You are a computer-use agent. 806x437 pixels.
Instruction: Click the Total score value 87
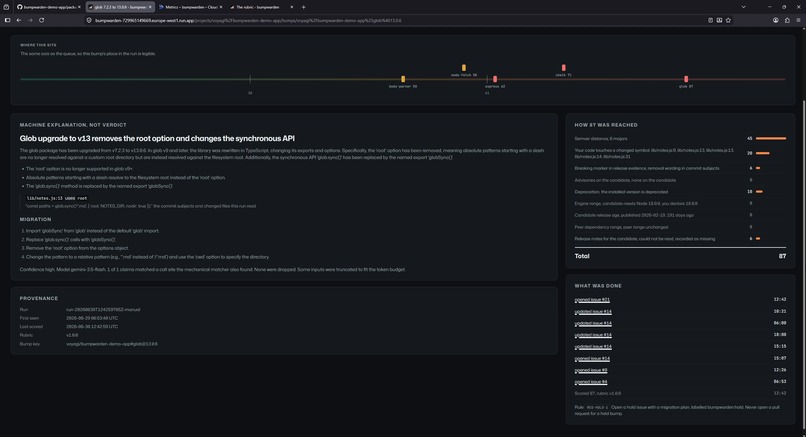point(782,256)
